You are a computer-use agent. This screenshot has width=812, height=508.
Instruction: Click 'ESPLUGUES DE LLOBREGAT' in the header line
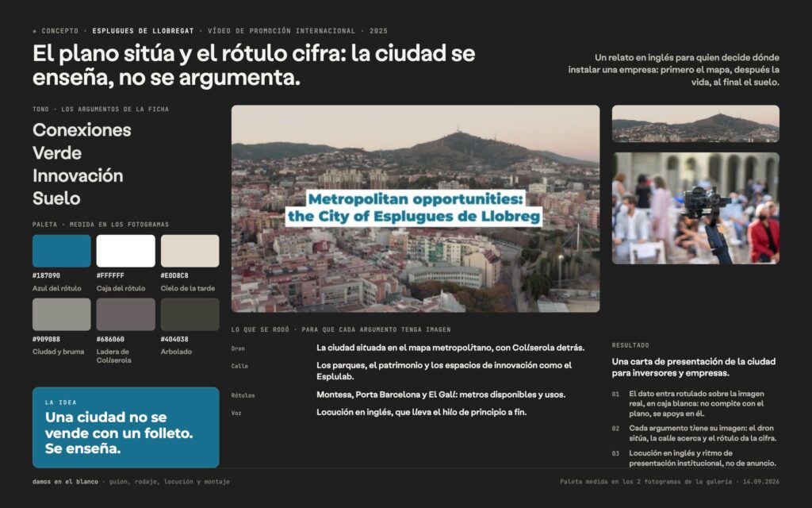[x=143, y=31]
